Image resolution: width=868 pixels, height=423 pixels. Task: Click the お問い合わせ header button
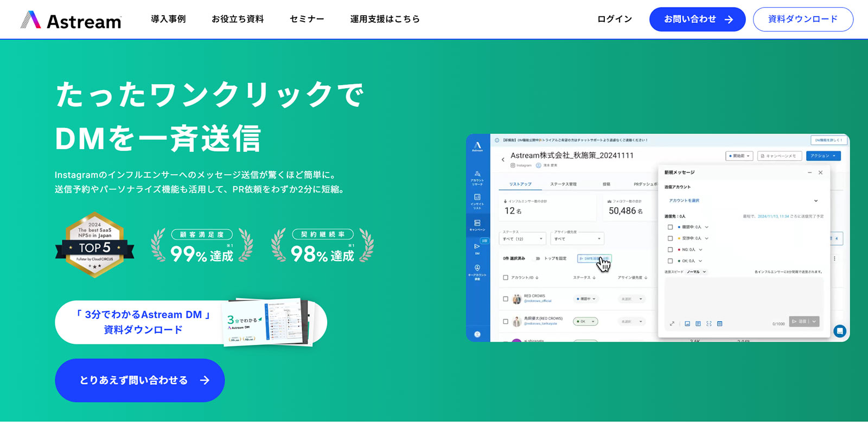point(697,20)
